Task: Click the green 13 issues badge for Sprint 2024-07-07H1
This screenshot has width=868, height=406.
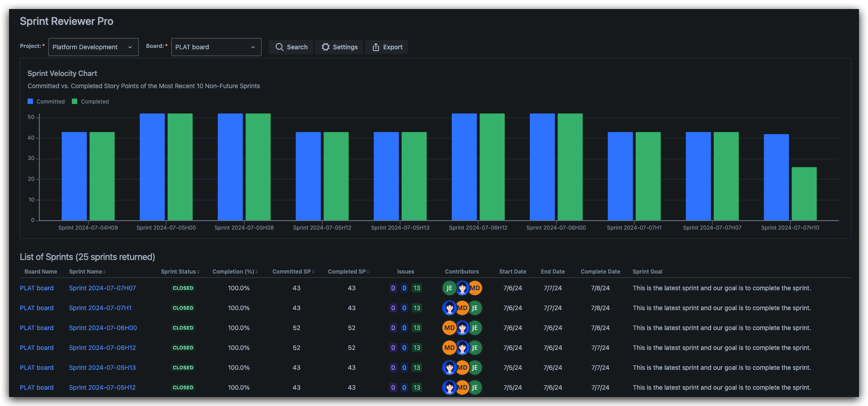Action: (x=417, y=308)
